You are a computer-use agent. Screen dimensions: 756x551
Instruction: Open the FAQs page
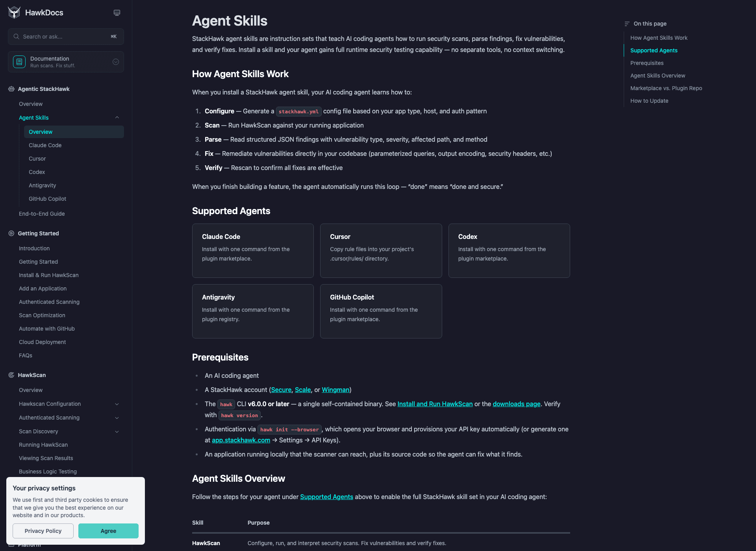[x=26, y=355]
